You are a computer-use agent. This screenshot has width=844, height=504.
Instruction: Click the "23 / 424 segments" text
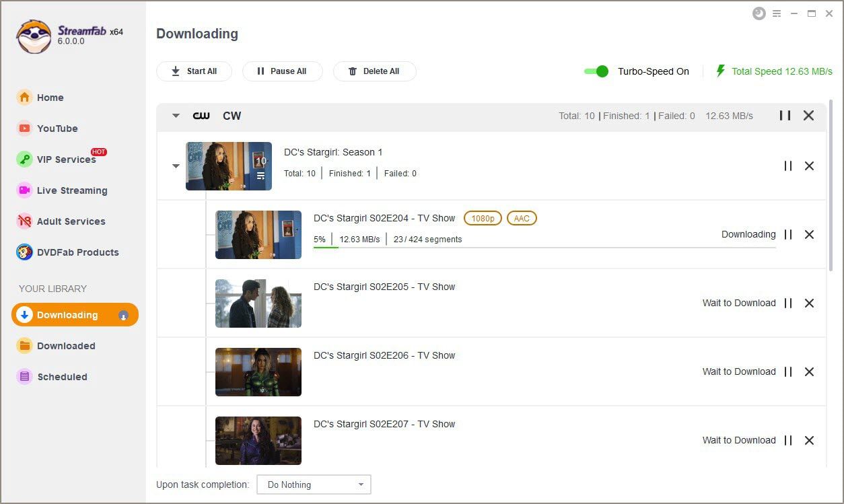(427, 239)
